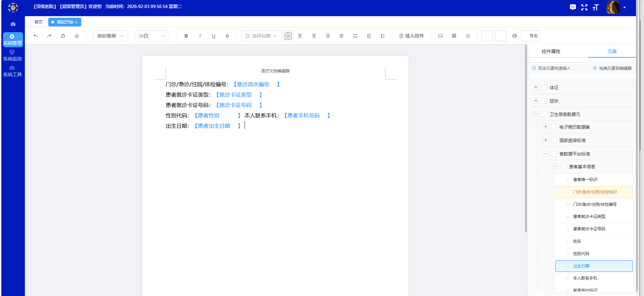Tick the 卫生信息数据元 checkbox

tap(544, 114)
